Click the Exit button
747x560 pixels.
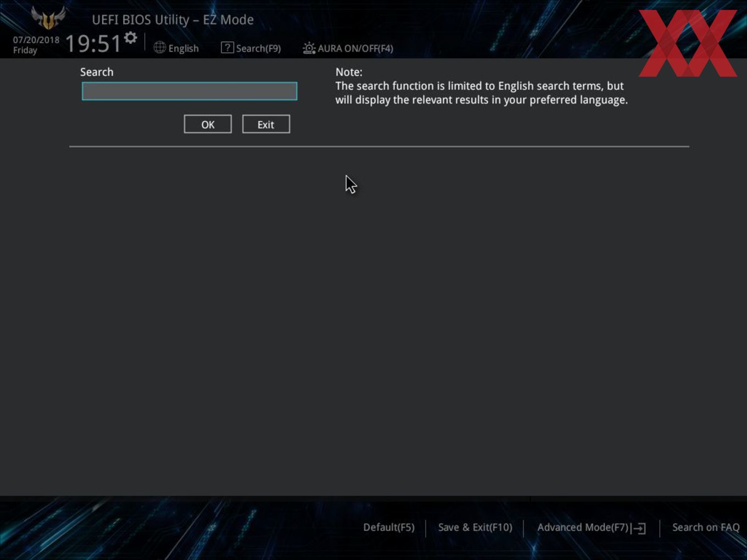pos(266,124)
